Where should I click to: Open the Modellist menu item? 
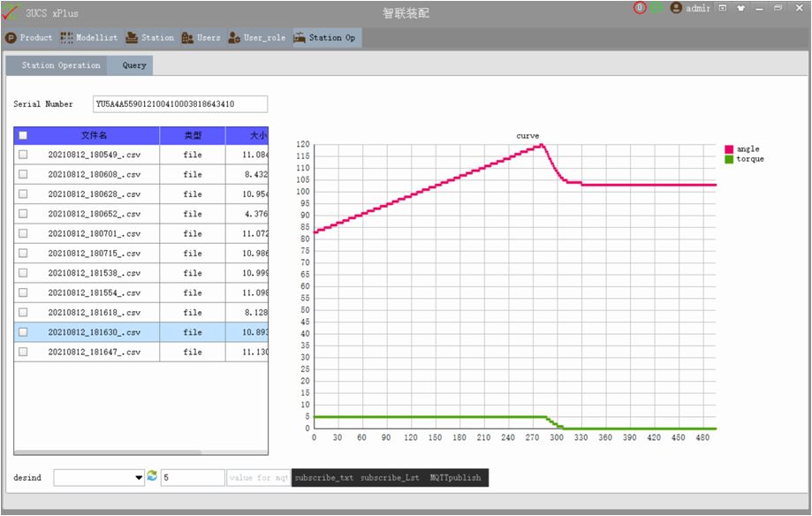pos(89,38)
